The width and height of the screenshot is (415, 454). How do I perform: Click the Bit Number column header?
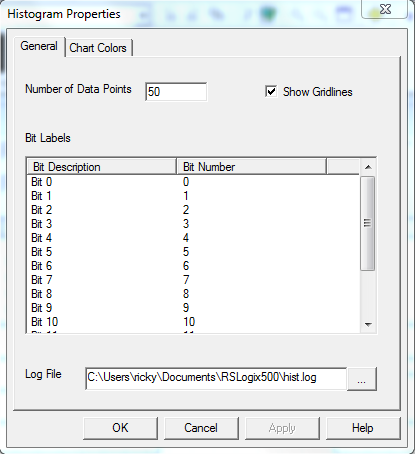point(251,167)
